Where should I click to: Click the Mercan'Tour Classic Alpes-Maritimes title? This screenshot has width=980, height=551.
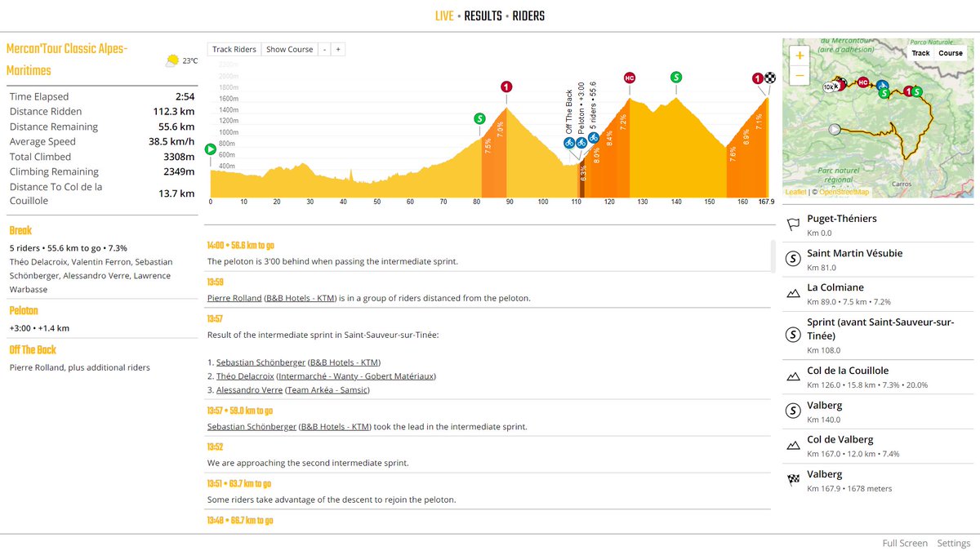point(67,60)
